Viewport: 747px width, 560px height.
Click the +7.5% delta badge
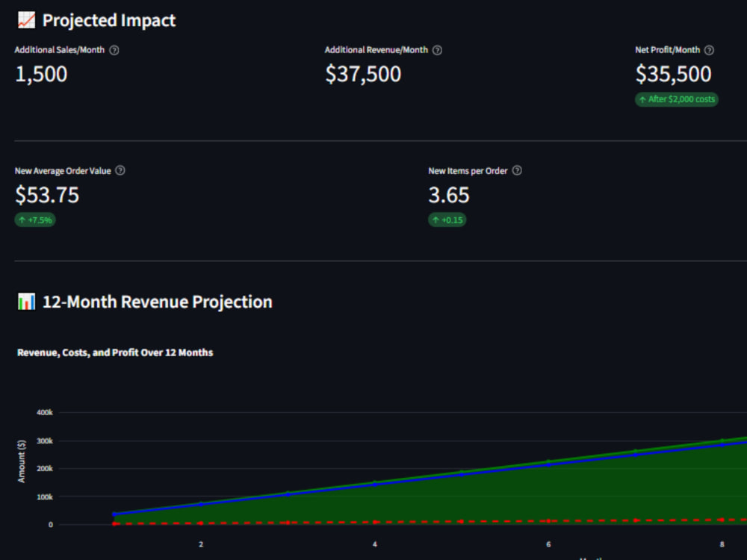click(x=35, y=220)
